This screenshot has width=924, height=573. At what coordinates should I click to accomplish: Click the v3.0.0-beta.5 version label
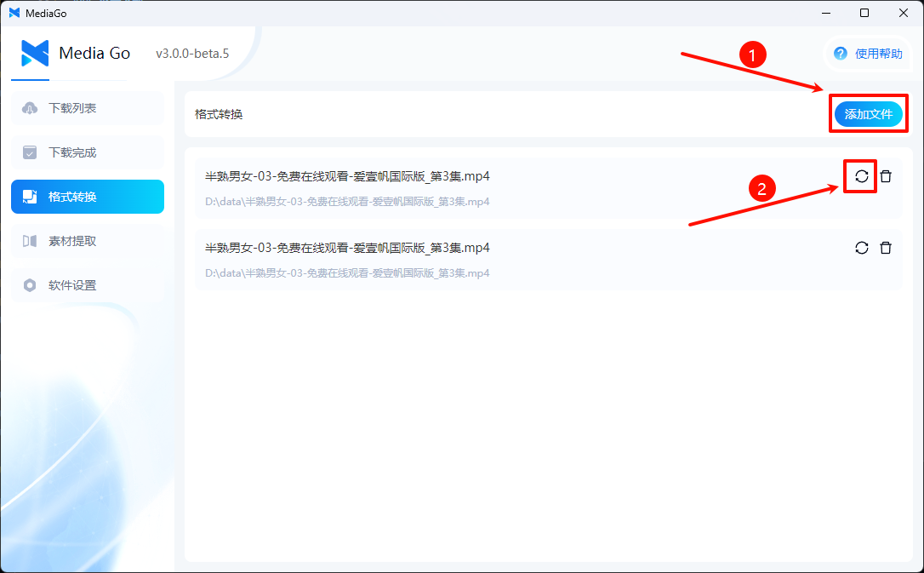pyautogui.click(x=192, y=54)
